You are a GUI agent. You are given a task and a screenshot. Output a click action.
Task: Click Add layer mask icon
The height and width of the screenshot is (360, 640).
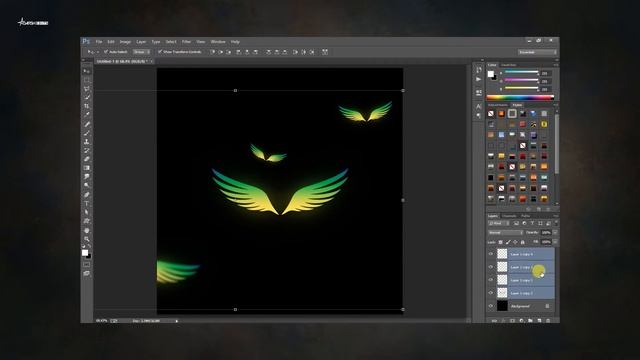click(512, 321)
